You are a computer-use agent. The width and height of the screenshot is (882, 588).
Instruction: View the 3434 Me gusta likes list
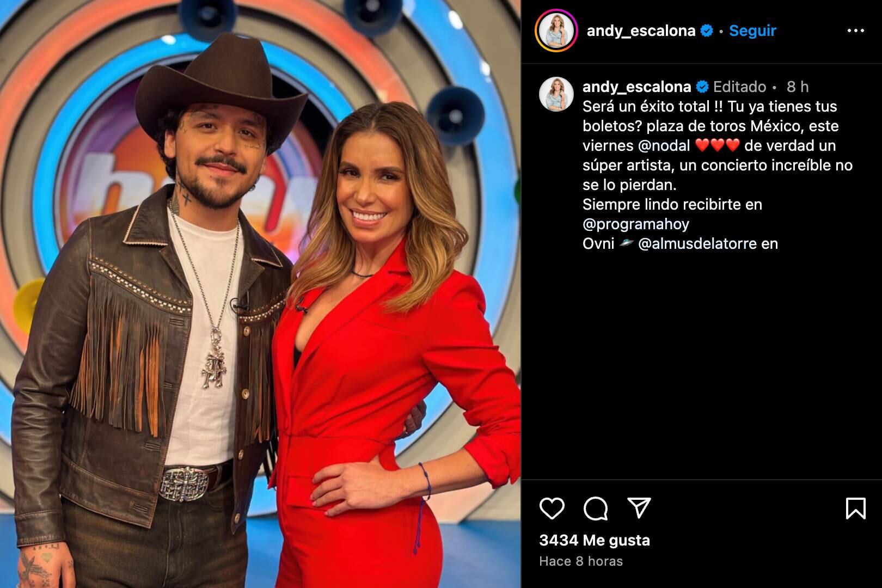(595, 540)
